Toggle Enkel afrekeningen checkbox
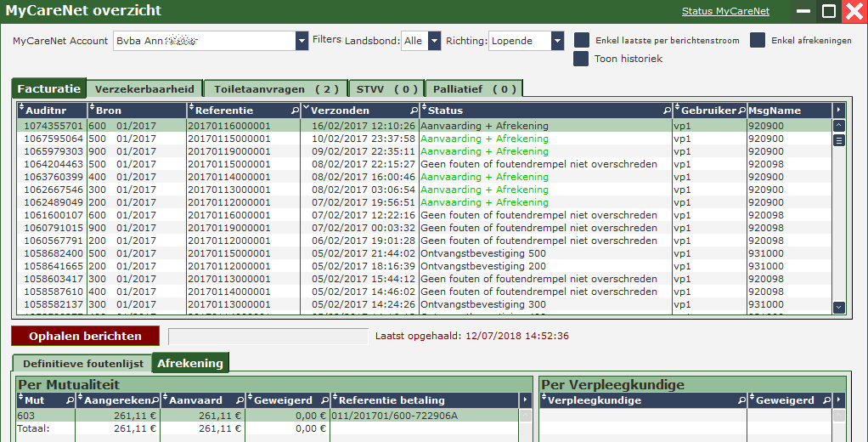Screen dimensions: 868x442 [758, 41]
